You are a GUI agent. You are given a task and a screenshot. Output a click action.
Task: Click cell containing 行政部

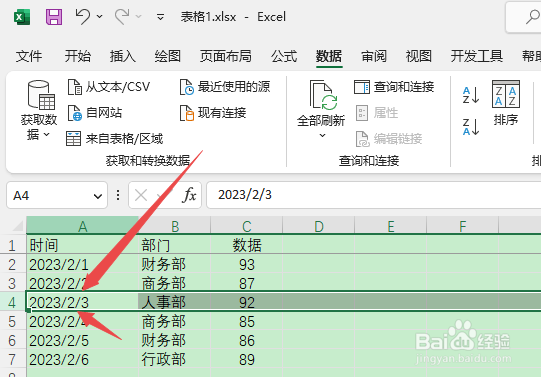click(175, 359)
